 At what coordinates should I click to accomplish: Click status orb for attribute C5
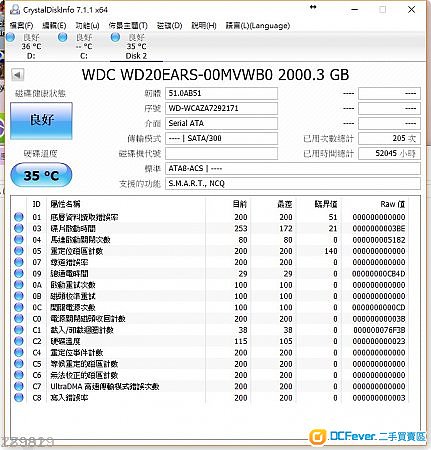(x=19, y=364)
